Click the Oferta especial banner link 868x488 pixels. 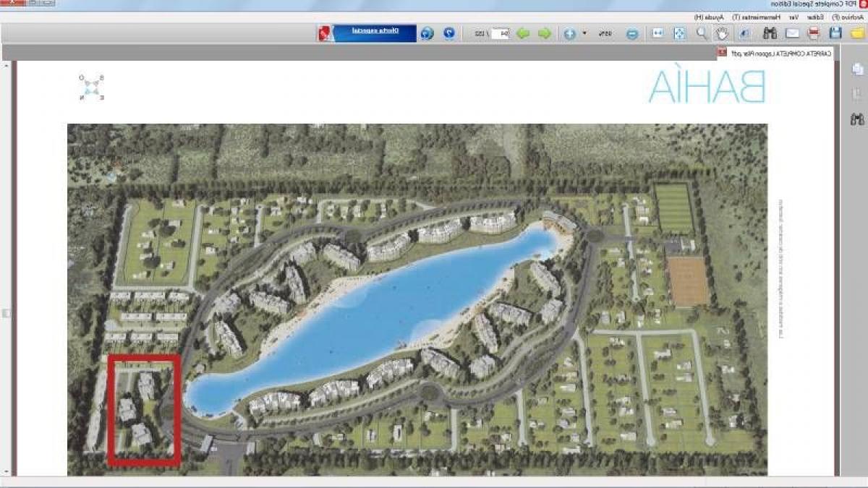pos(375,32)
